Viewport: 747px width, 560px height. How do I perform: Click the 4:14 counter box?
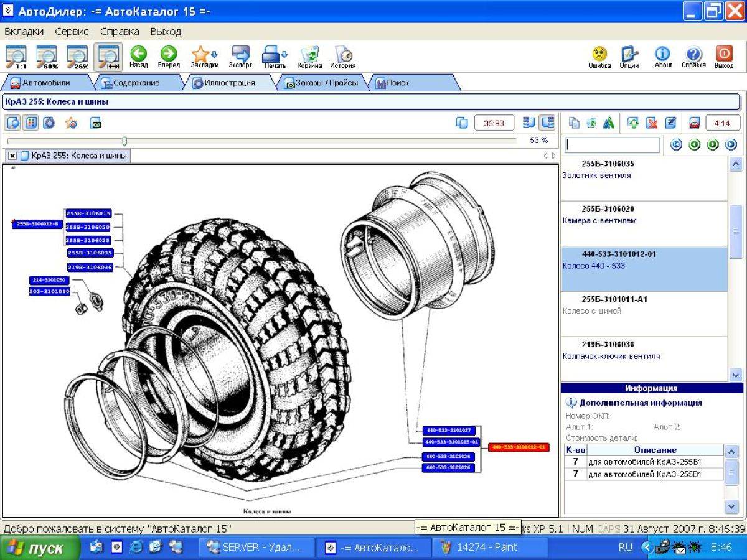(723, 123)
